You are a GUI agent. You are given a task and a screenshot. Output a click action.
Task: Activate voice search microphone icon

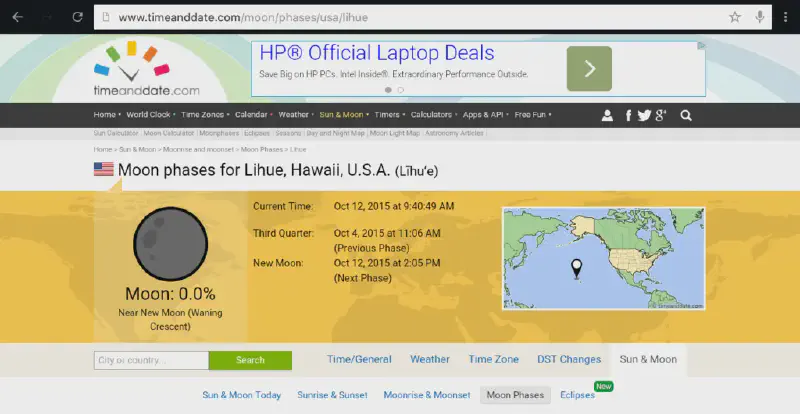coord(761,17)
